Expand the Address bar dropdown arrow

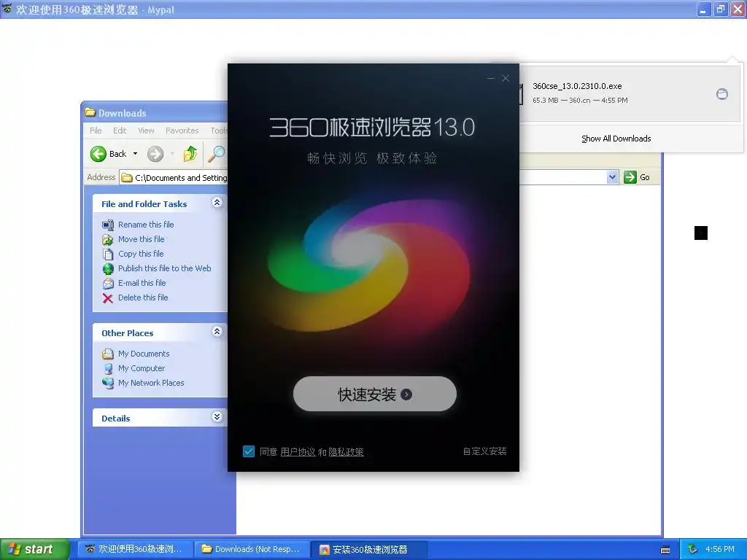coord(612,177)
